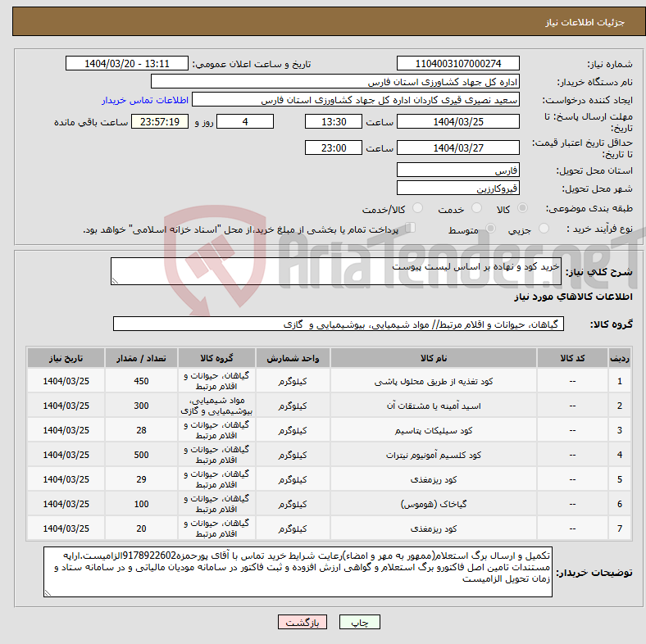The height and width of the screenshot is (644, 646).
Task: Click goods group مواد شیمیایی in row 2
Action: click(216, 406)
